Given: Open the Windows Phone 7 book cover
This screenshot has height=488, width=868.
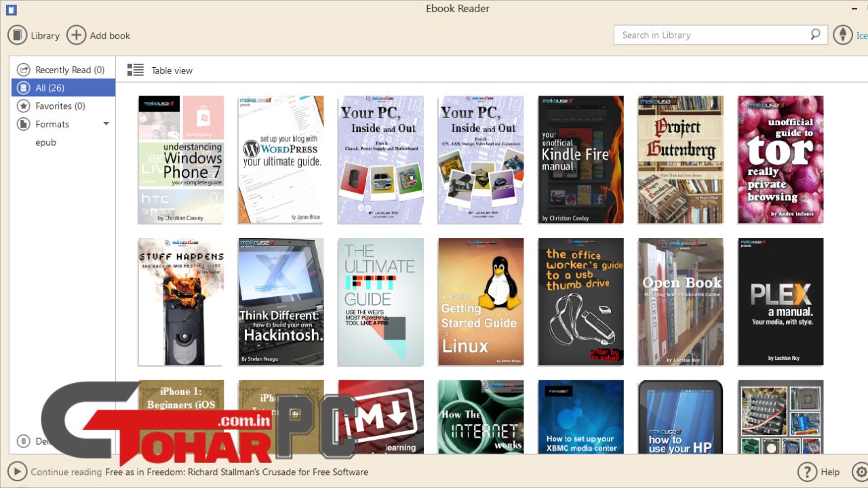Looking at the screenshot, I should (181, 160).
